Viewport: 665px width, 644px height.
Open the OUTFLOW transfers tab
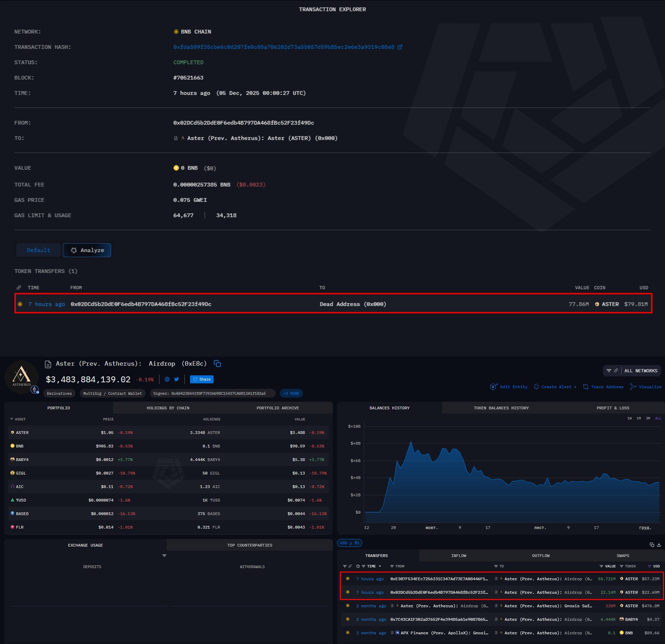click(x=541, y=556)
